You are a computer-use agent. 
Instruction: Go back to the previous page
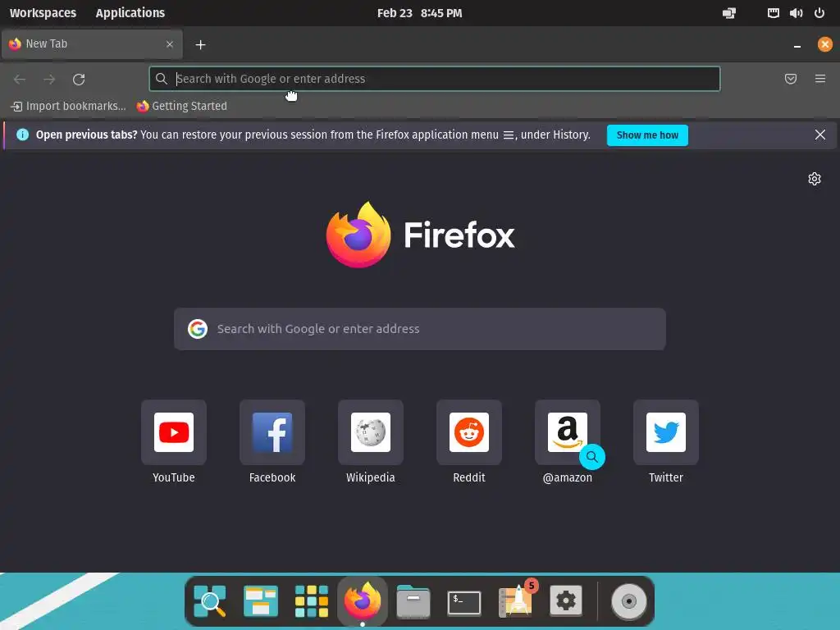pyautogui.click(x=20, y=80)
